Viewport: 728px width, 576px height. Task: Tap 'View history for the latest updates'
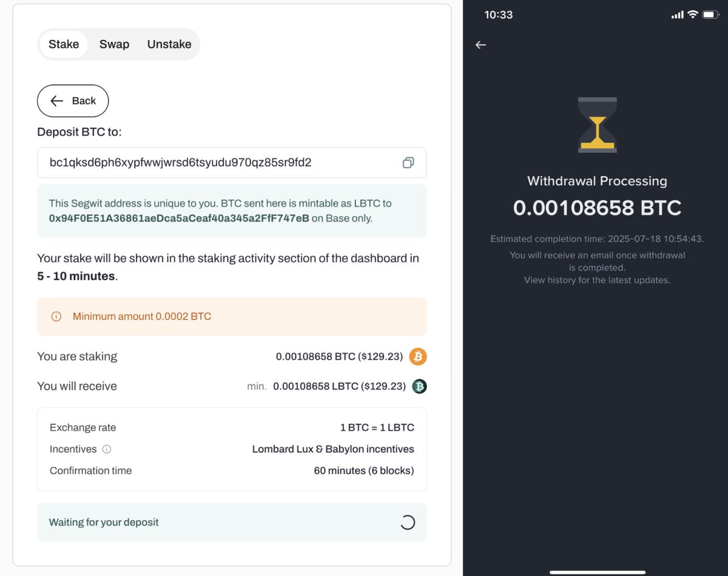(597, 280)
